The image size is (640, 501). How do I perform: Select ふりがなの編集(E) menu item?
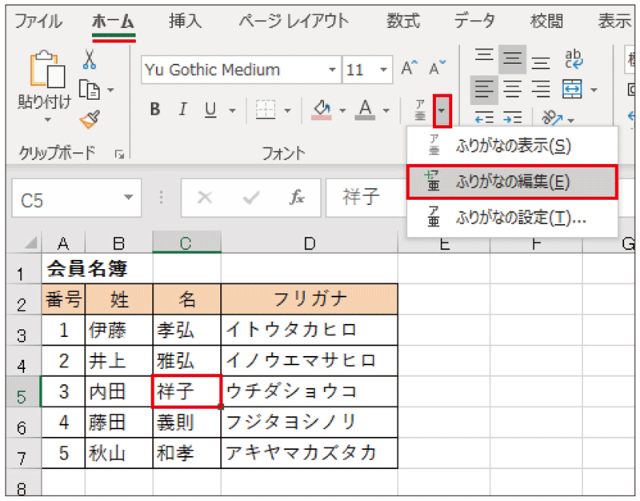[x=512, y=182]
